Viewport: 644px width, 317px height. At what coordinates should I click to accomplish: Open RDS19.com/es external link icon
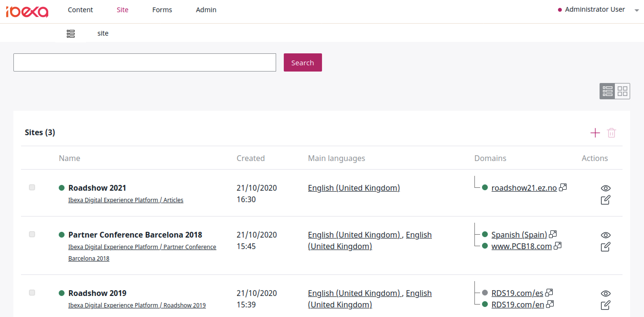point(549,292)
